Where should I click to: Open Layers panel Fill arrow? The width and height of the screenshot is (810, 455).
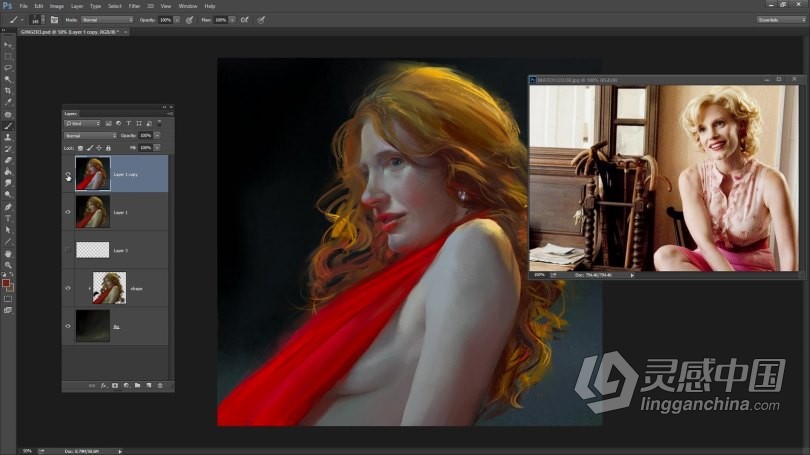tap(157, 148)
